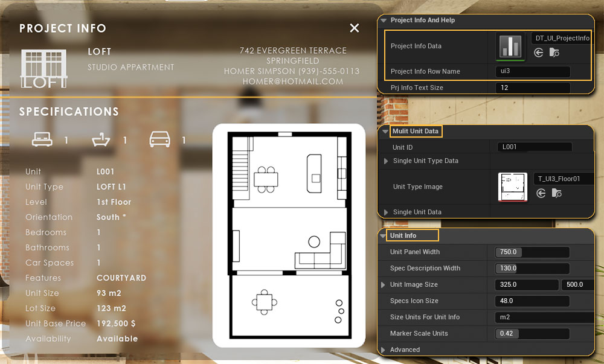Click the bathtub icon in Specifications
The height and width of the screenshot is (364, 604).
tap(101, 141)
